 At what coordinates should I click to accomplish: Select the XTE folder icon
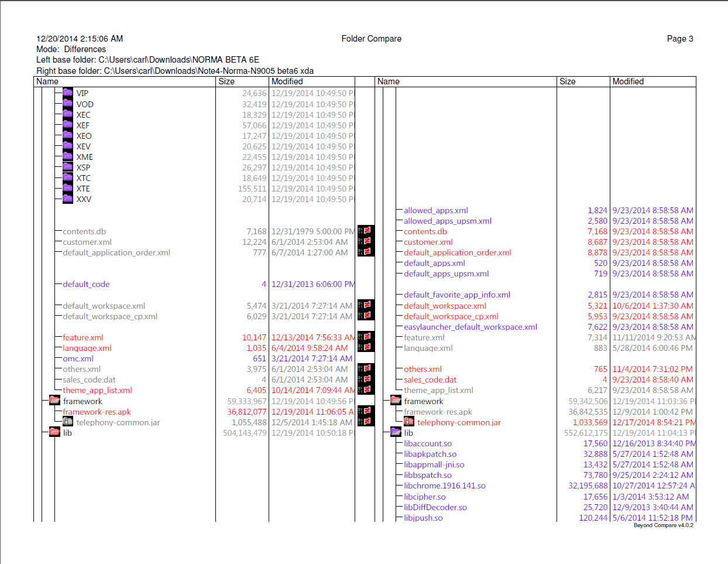(x=68, y=188)
